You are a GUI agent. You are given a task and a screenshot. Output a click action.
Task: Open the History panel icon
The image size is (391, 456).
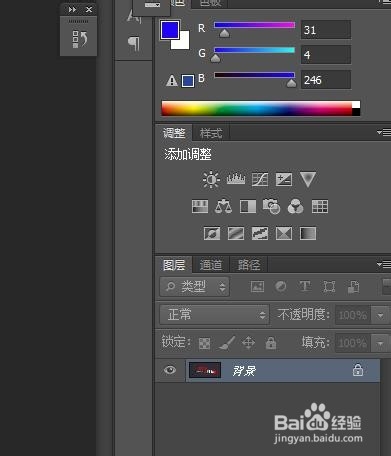coord(79,39)
